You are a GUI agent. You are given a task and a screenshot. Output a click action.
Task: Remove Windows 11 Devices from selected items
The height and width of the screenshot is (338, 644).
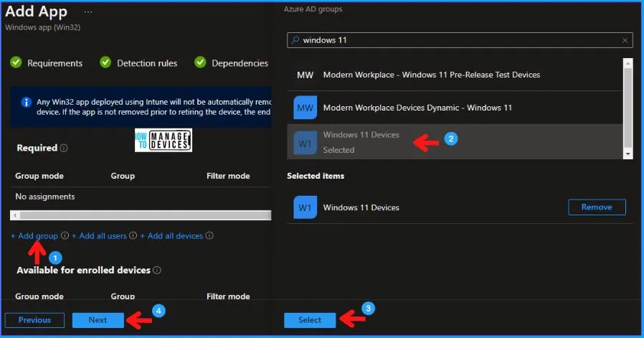pyautogui.click(x=597, y=207)
